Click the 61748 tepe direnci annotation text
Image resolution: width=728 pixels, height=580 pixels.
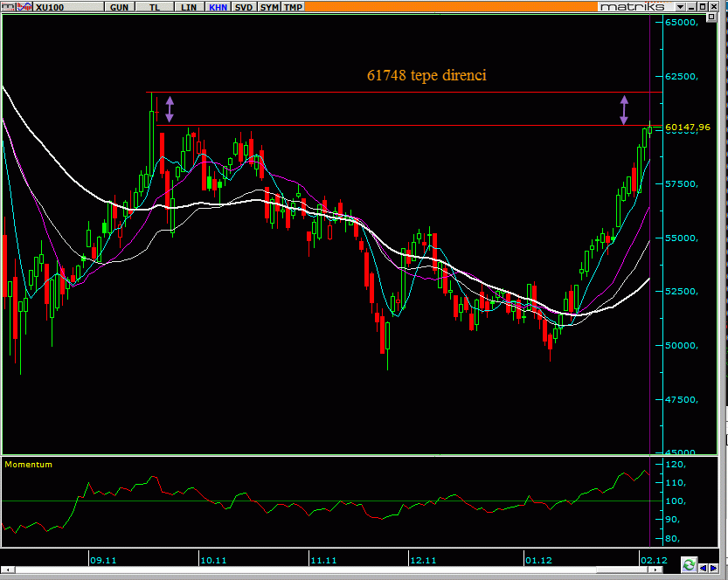pos(426,76)
